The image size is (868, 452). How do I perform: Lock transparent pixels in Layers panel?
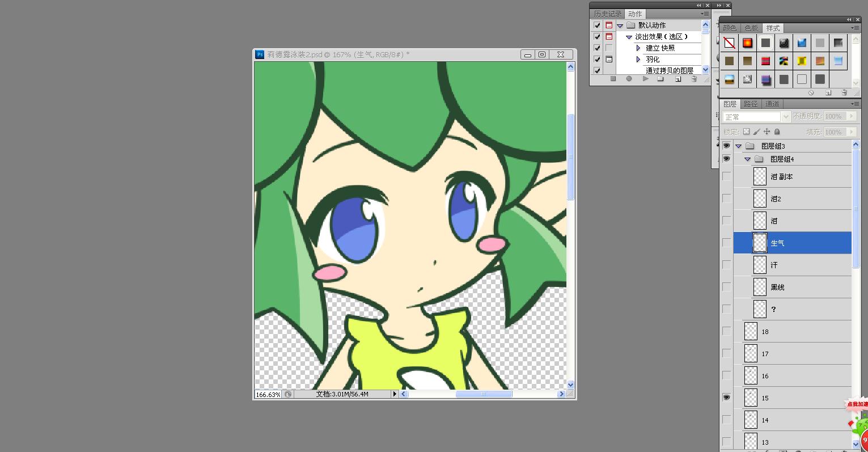tap(746, 132)
